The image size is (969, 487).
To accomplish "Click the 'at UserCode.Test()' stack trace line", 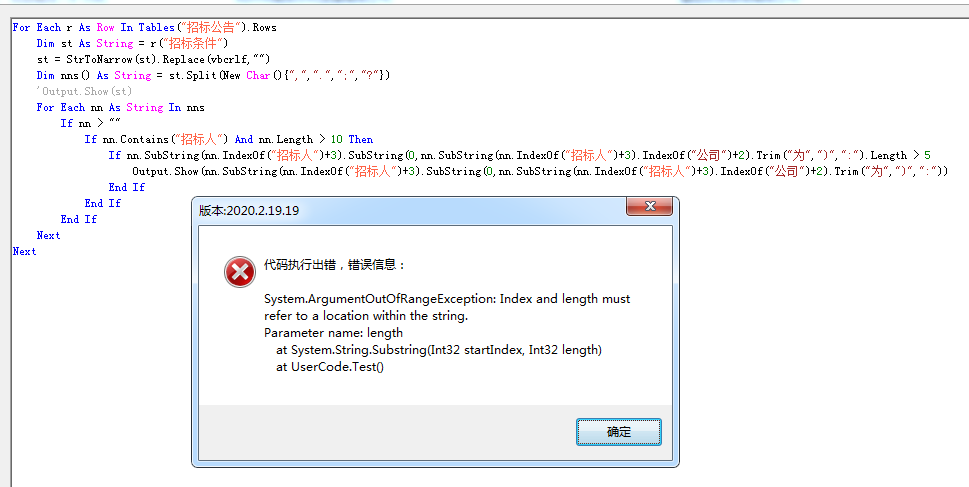I will [x=330, y=367].
